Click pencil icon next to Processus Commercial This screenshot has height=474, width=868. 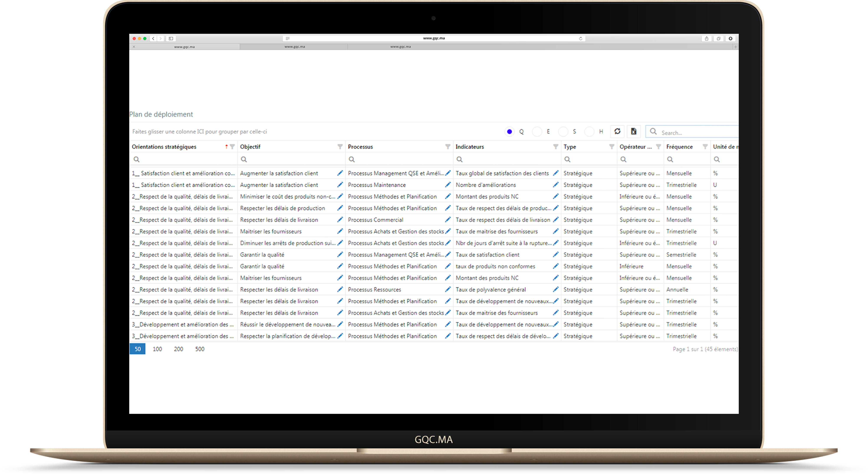click(448, 220)
